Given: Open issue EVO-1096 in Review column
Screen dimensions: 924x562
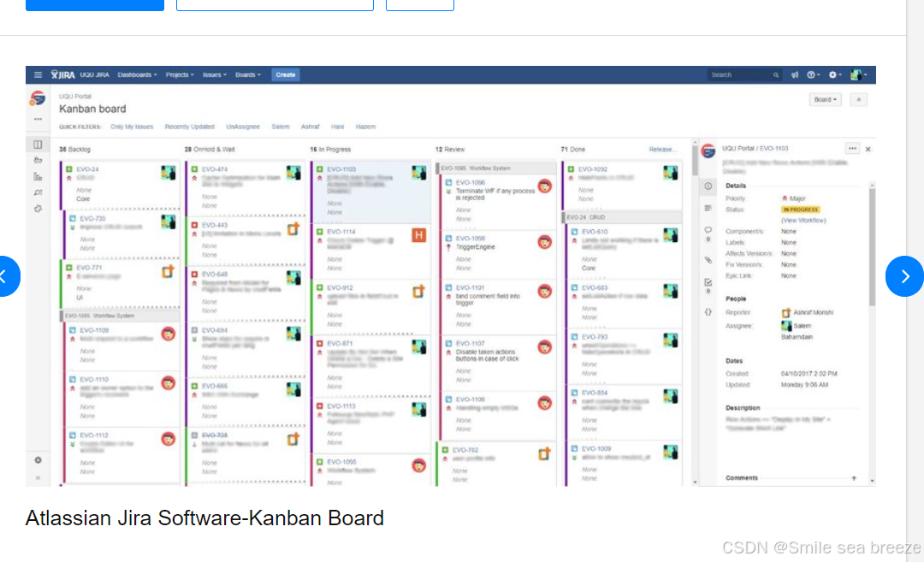Looking at the screenshot, I should point(470,183).
